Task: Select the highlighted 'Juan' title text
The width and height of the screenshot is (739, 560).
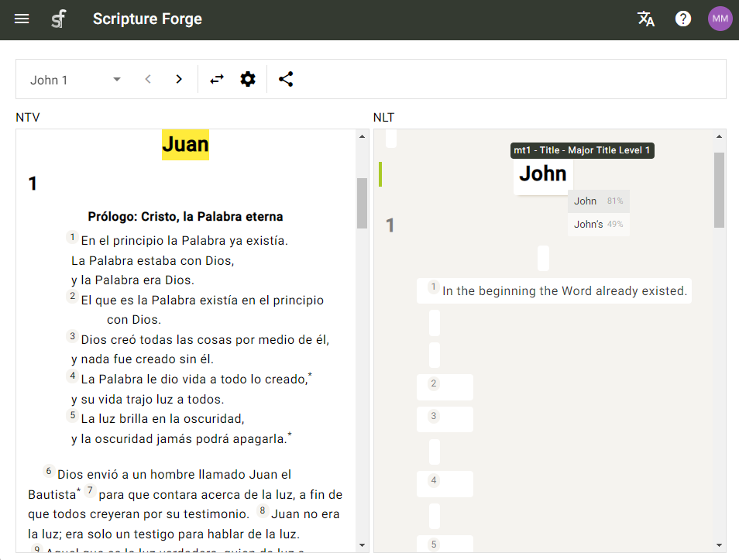Action: 185,144
